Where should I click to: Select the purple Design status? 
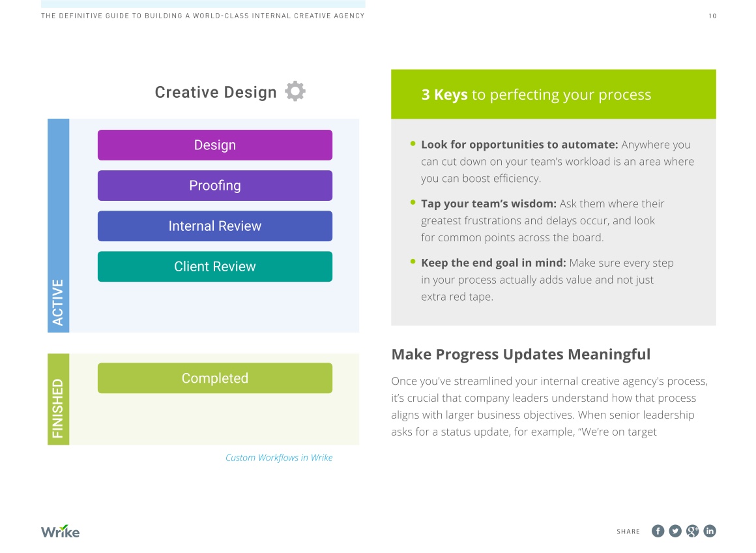click(215, 145)
